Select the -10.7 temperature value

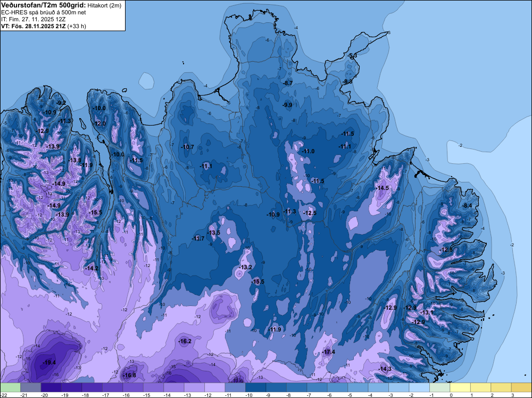pos(187,147)
